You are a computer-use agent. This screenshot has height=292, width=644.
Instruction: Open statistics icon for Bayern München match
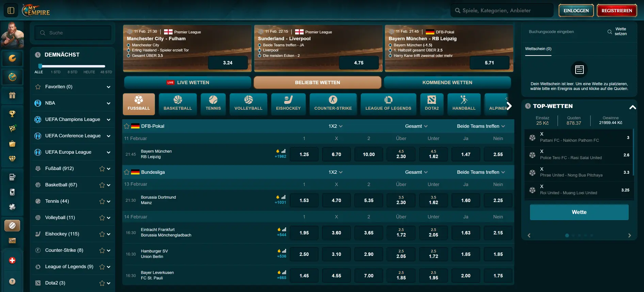pyautogui.click(x=284, y=151)
